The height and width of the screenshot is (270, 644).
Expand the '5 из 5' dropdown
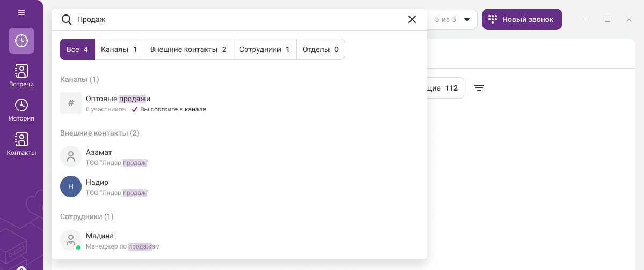point(466,19)
